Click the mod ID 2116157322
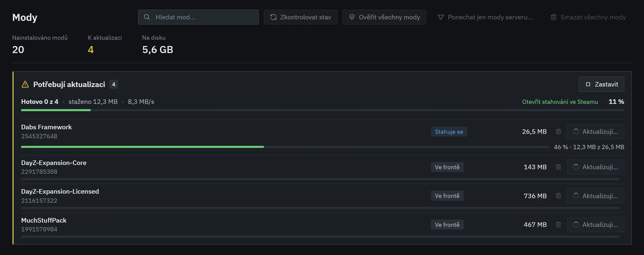 click(x=39, y=201)
